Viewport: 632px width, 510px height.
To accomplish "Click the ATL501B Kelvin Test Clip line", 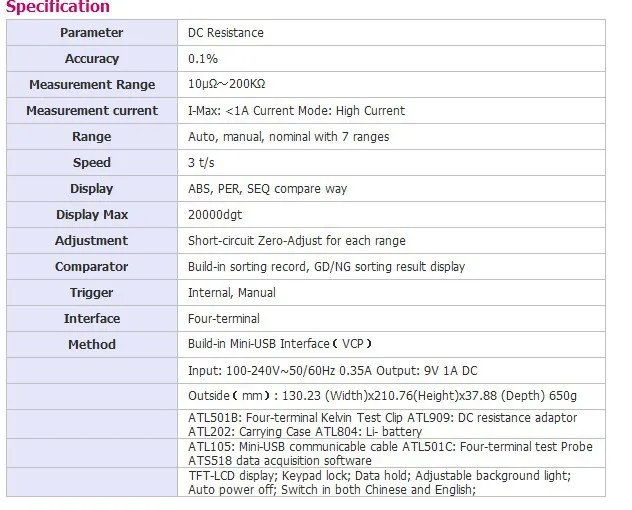I will [x=383, y=418].
